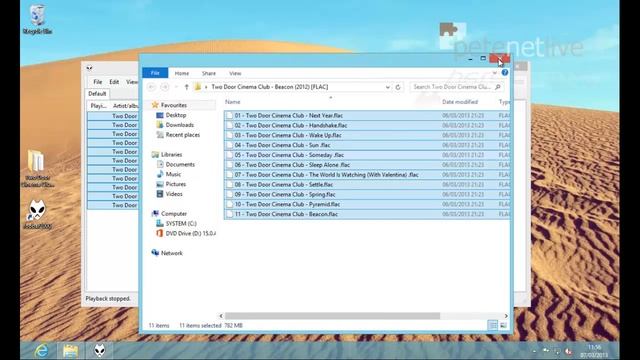Open the Recycle Bin desktop icon
This screenshot has height=360, width=640.
37,20
